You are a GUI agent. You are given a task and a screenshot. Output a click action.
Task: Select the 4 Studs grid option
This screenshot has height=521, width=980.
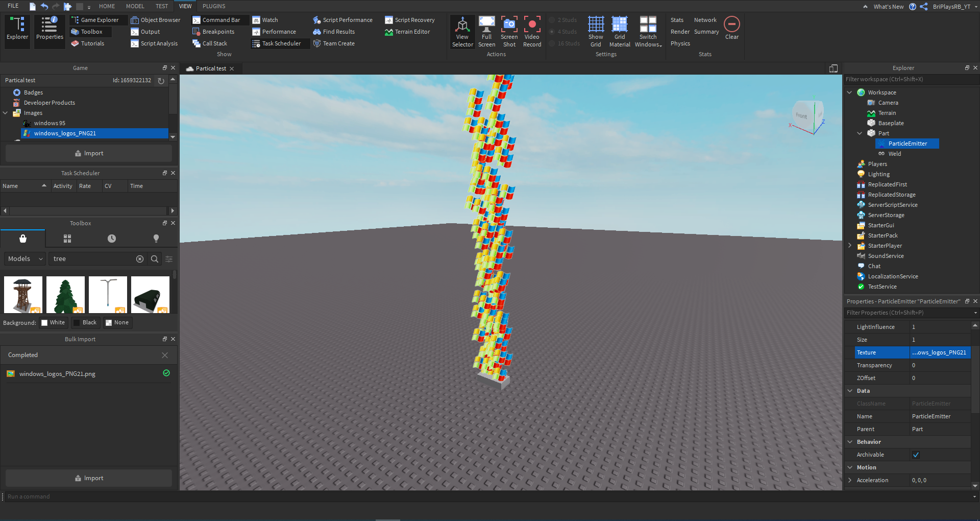pos(562,32)
